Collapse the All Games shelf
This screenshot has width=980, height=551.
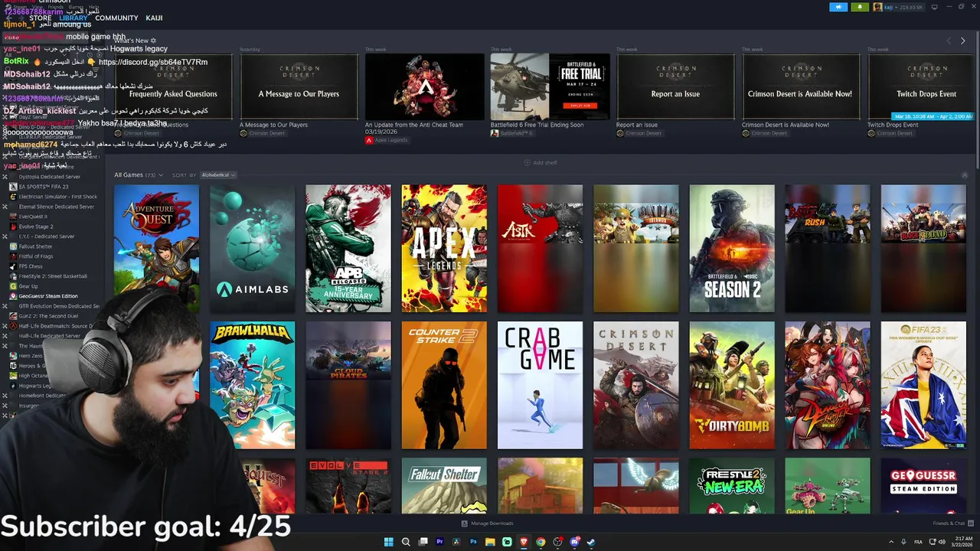tap(965, 175)
